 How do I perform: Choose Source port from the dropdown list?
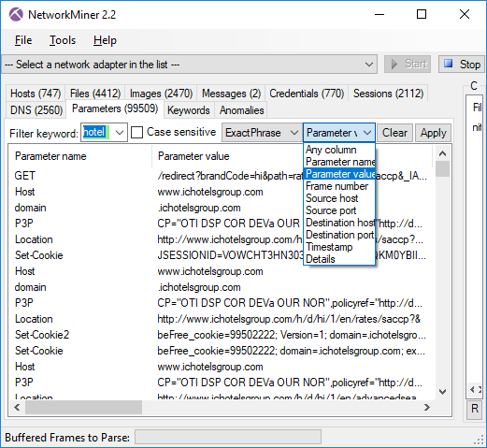point(339,210)
